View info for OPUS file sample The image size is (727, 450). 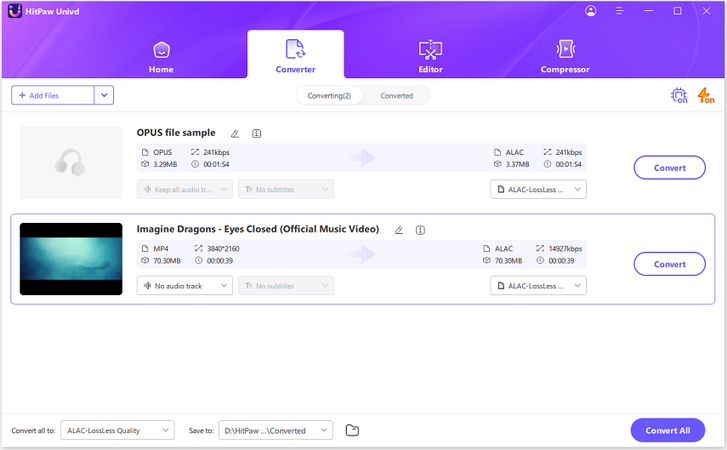pos(256,134)
